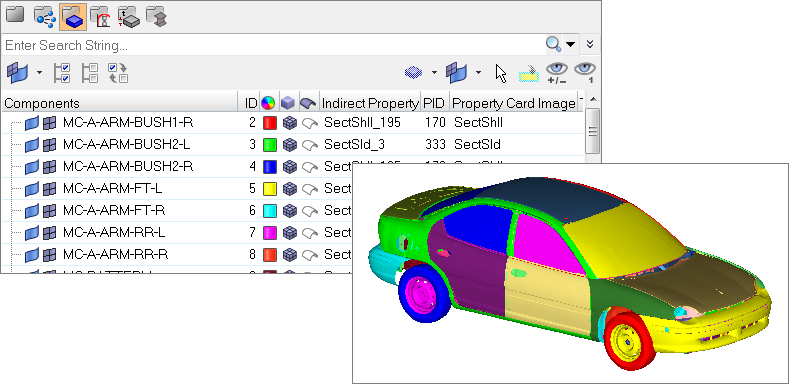
Task: Click the scrollbar up arrow
Action: 593,99
